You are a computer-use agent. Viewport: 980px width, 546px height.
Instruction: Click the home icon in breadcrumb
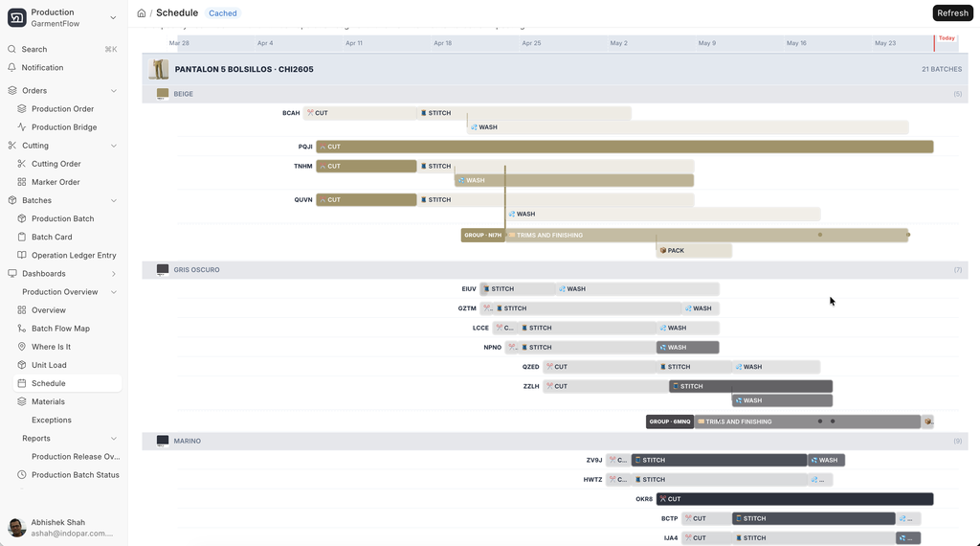click(x=142, y=13)
